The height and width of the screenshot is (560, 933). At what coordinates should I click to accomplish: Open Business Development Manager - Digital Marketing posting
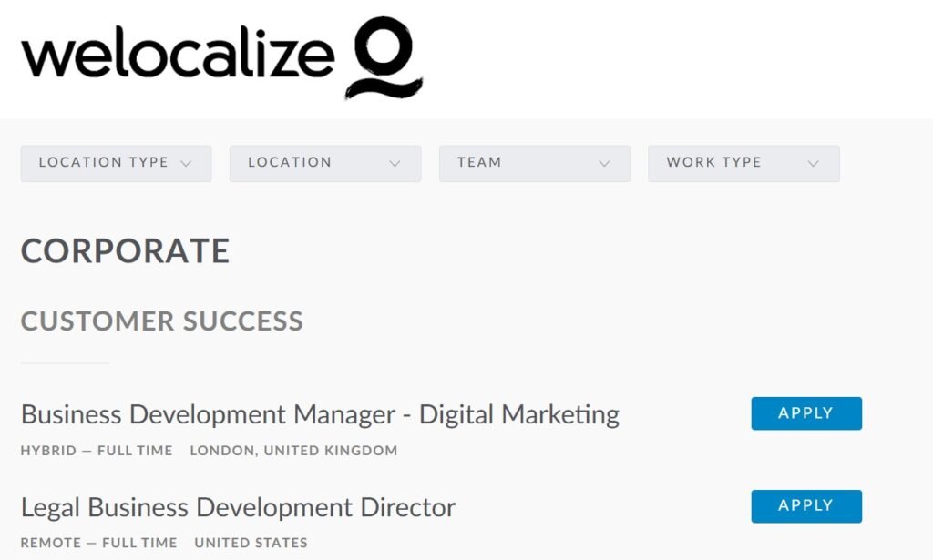pos(320,414)
